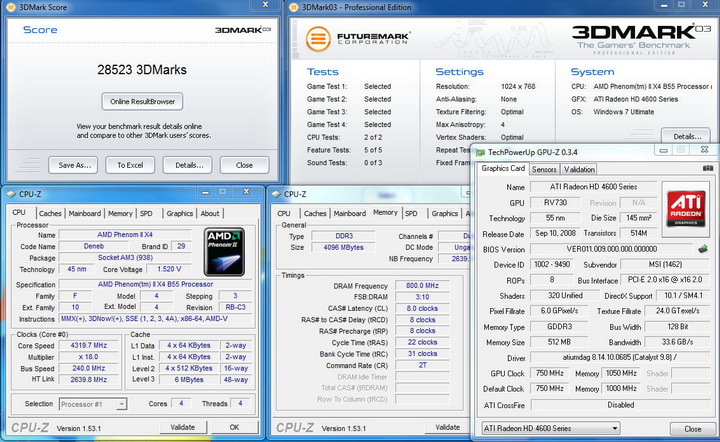Click Memory Size 512 MB in GPU-Z

pos(559,342)
